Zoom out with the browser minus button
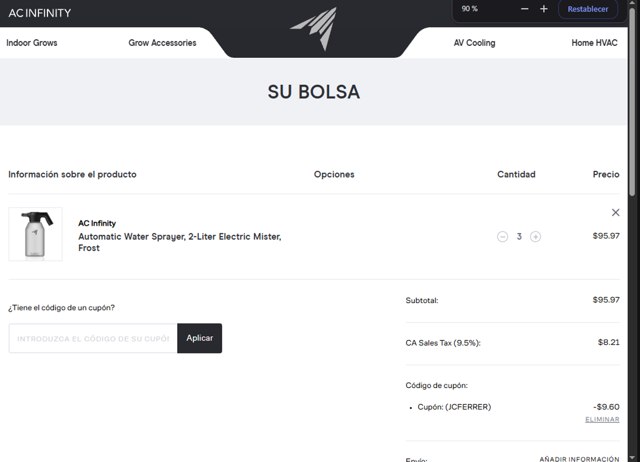 point(525,9)
